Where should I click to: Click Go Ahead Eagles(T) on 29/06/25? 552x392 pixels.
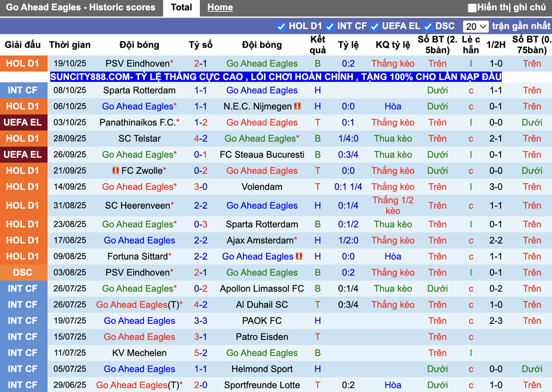click(x=138, y=385)
